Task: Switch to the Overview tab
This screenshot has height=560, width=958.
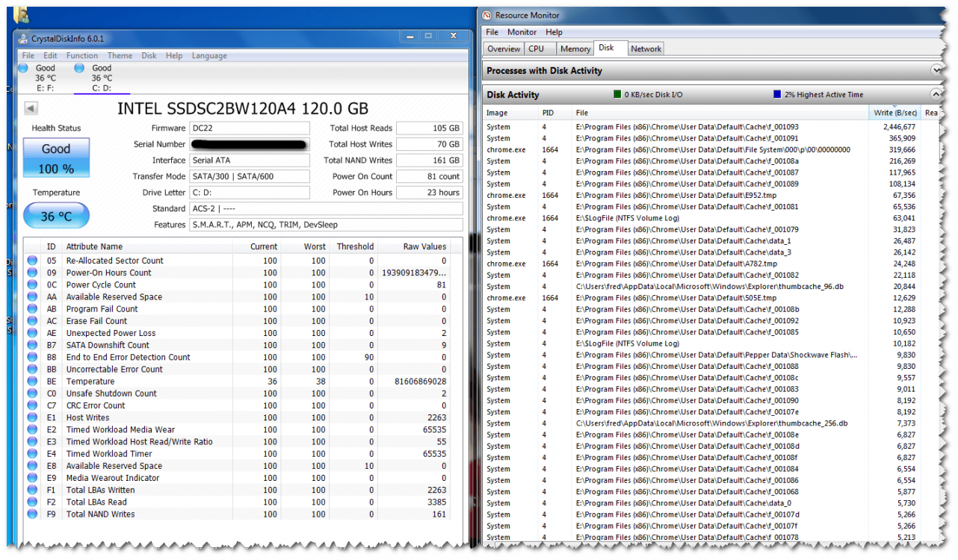Action: 504,49
